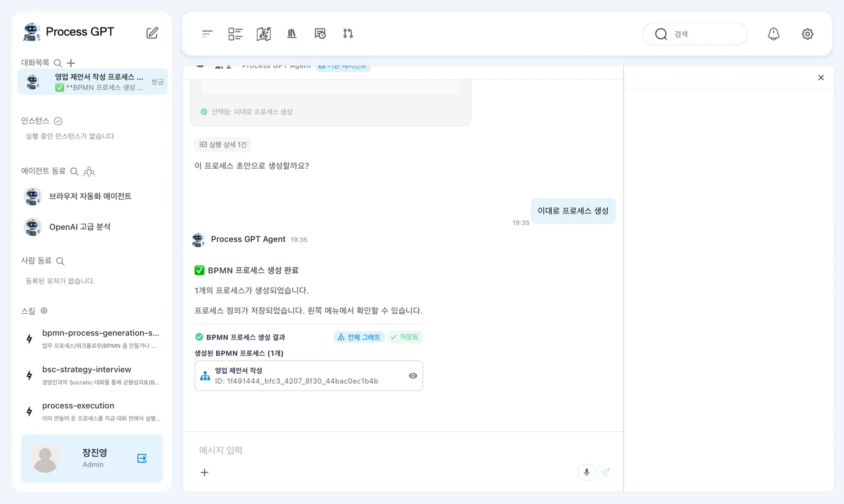Add a new conversation with the plus icon
844x504 pixels.
[71, 63]
